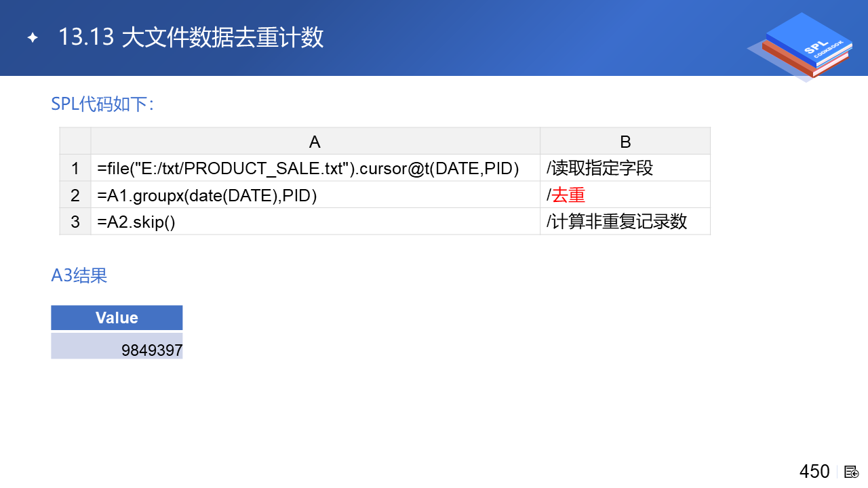Select column header B in the code grid
Viewport: 868px width, 488px height.
click(625, 141)
